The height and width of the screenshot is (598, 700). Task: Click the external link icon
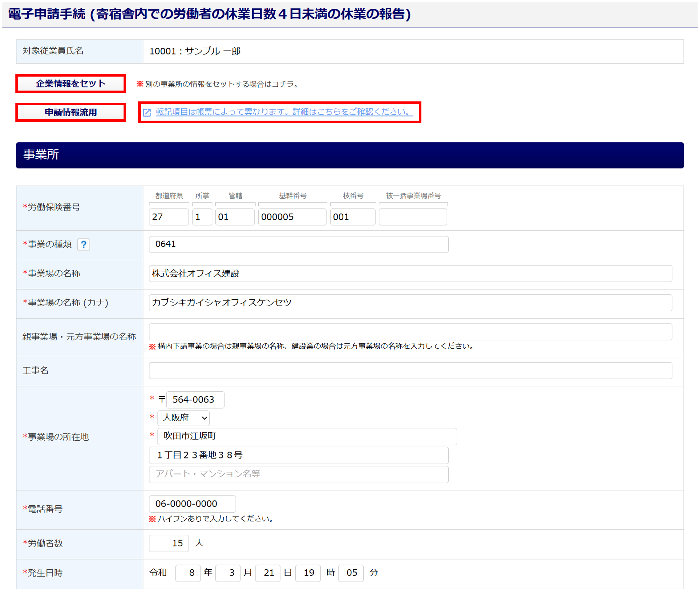pos(147,112)
